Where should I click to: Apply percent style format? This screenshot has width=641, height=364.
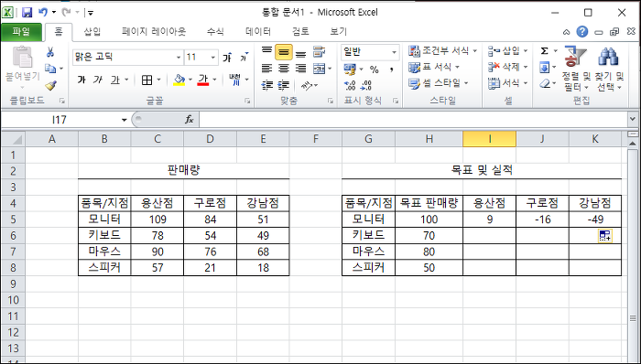coord(374,70)
